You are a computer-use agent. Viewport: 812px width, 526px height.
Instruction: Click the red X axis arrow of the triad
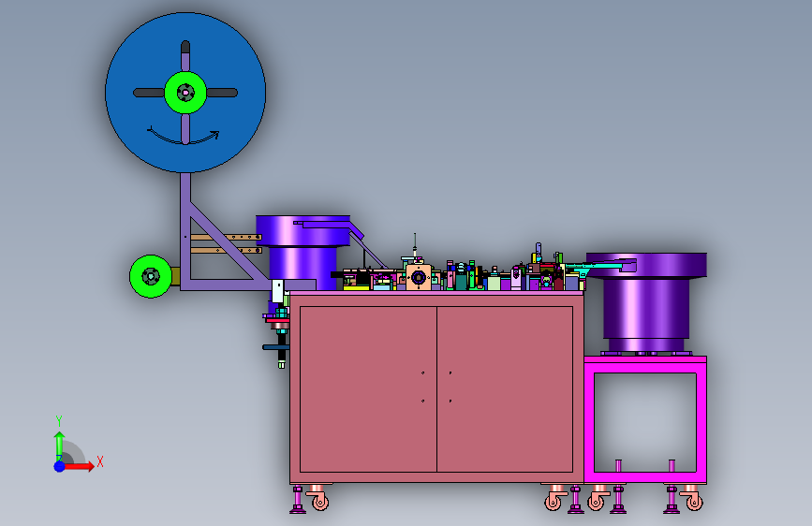79,466
